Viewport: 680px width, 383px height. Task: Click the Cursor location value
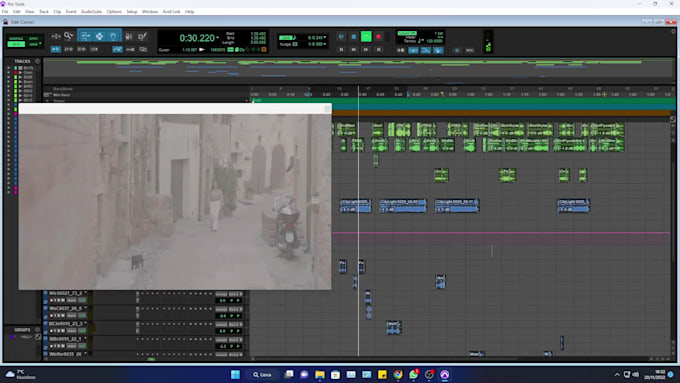[x=190, y=50]
